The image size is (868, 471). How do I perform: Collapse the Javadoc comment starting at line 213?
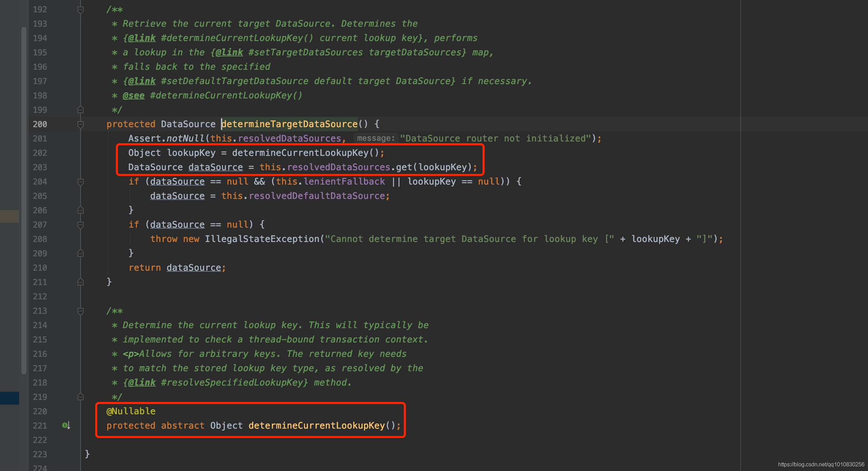coord(81,311)
